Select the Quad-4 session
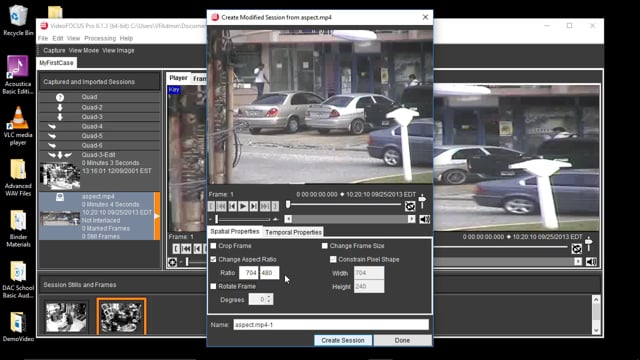The image size is (640, 360). (100, 127)
